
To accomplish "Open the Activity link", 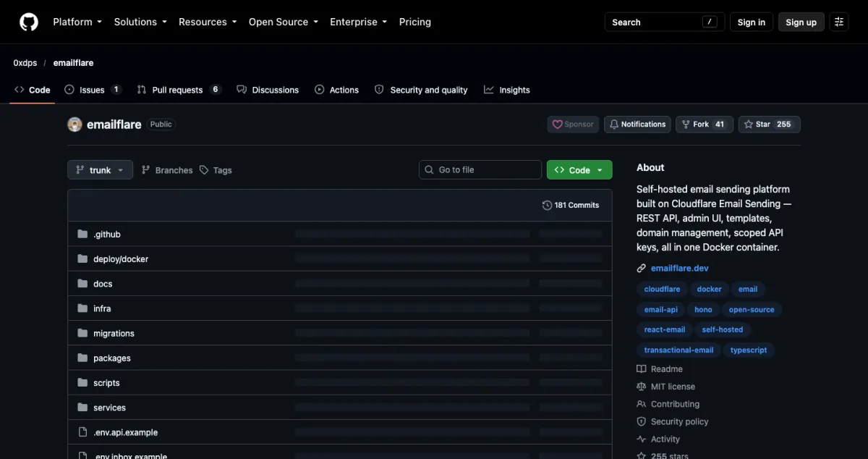I will click(x=658, y=439).
